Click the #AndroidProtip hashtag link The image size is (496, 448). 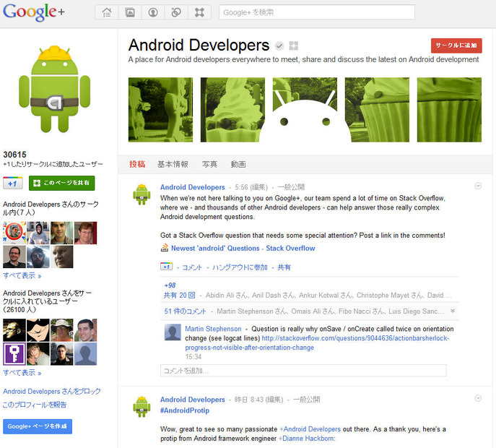(x=185, y=410)
